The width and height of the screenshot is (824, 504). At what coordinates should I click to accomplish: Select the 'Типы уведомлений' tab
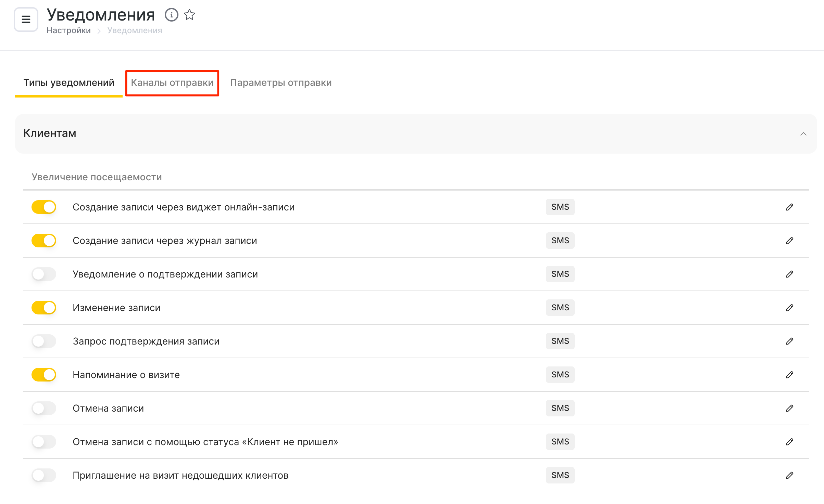click(68, 83)
